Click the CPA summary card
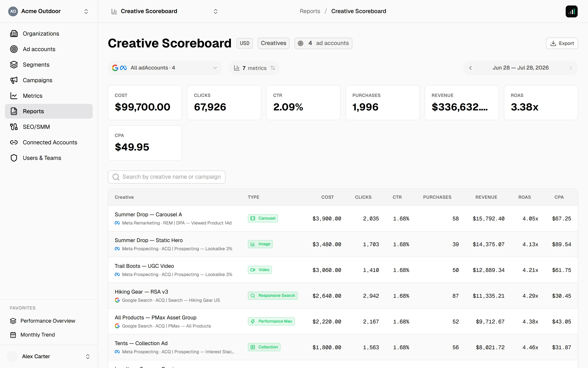 point(145,143)
